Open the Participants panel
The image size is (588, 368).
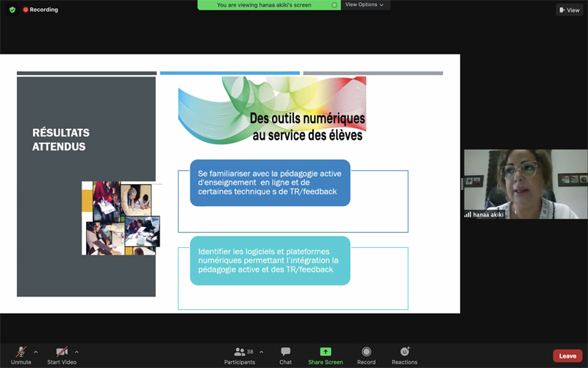tap(240, 352)
